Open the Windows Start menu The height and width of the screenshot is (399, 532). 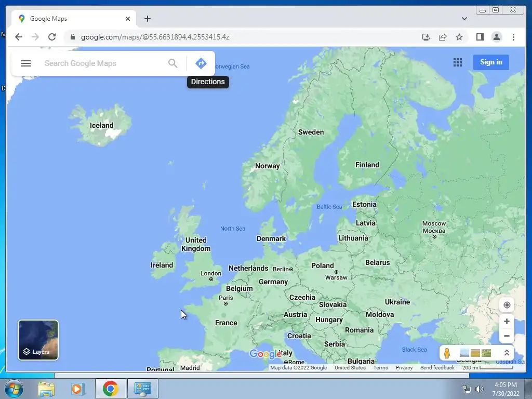[x=14, y=389]
